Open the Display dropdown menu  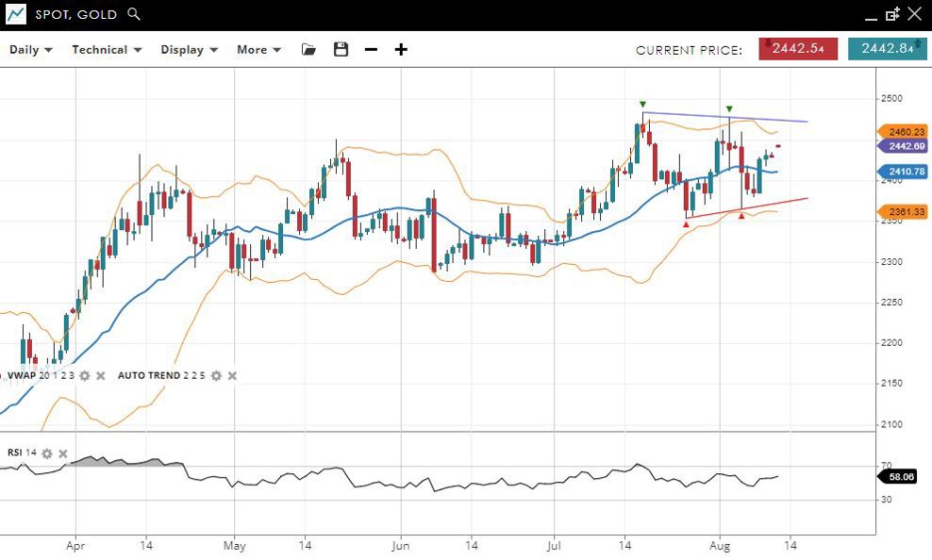(189, 50)
